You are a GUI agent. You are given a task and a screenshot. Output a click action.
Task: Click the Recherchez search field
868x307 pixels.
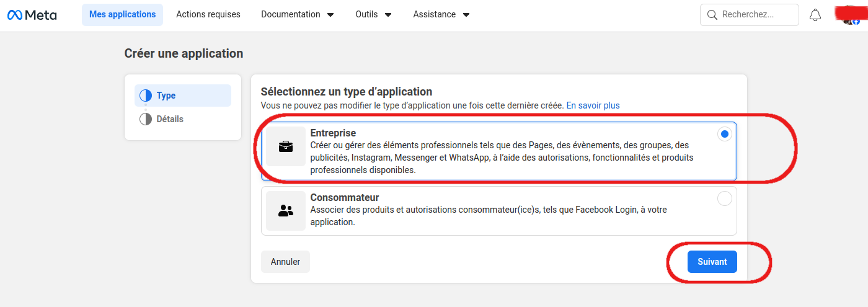click(750, 15)
